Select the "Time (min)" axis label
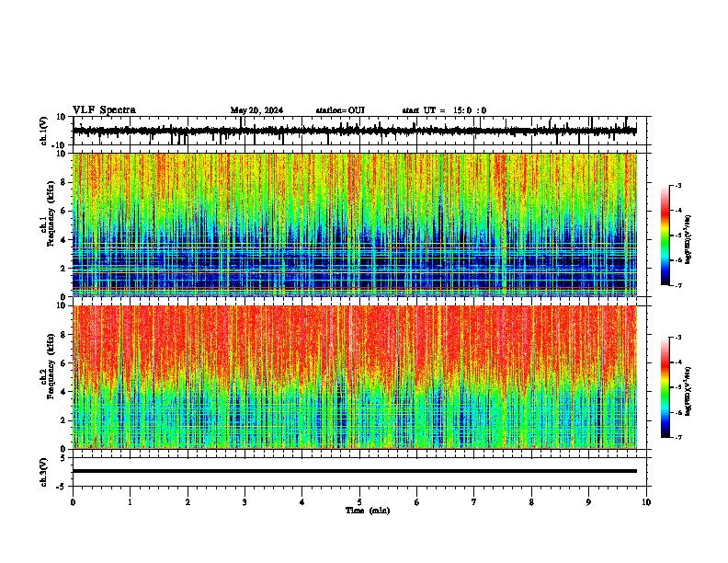728x563 pixels. (x=368, y=511)
